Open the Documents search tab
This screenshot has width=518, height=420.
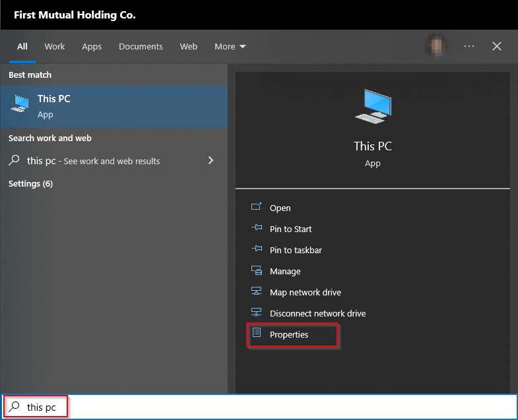pyautogui.click(x=141, y=47)
